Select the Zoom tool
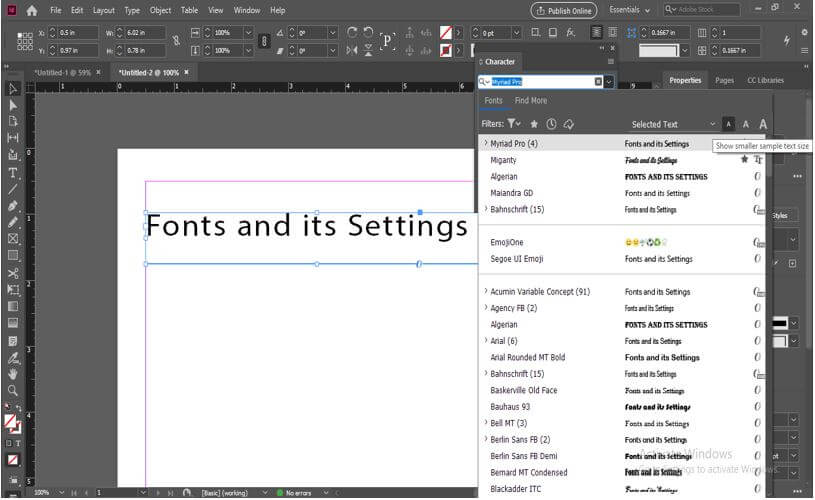This screenshot has width=815, height=500. [x=12, y=391]
